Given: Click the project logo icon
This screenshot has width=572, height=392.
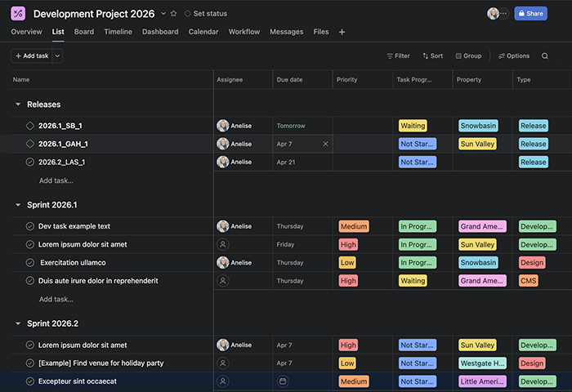Looking at the screenshot, I should [18, 13].
